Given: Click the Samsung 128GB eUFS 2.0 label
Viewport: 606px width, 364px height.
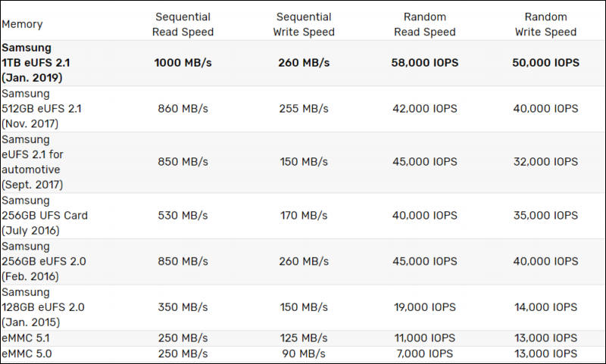Looking at the screenshot, I should click(x=43, y=307).
